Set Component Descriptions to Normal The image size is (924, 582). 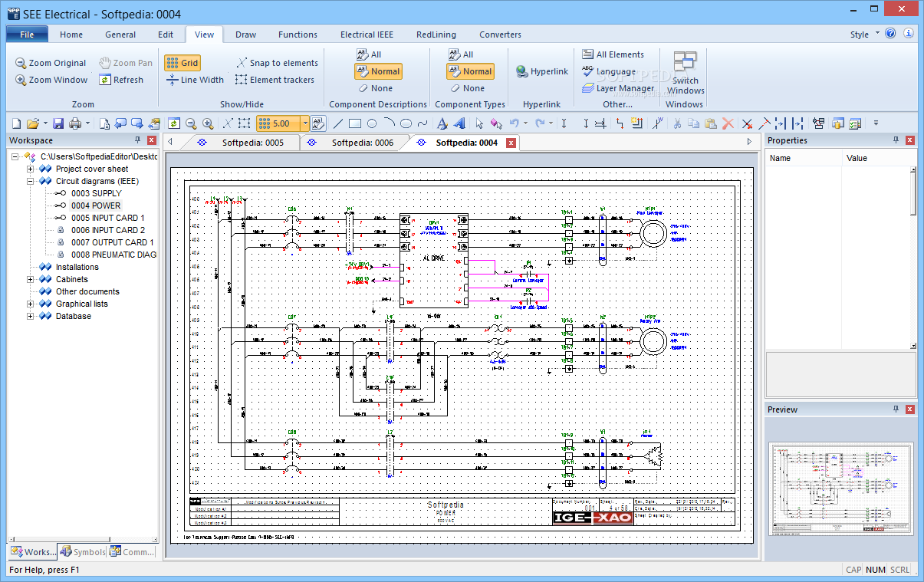coord(378,71)
